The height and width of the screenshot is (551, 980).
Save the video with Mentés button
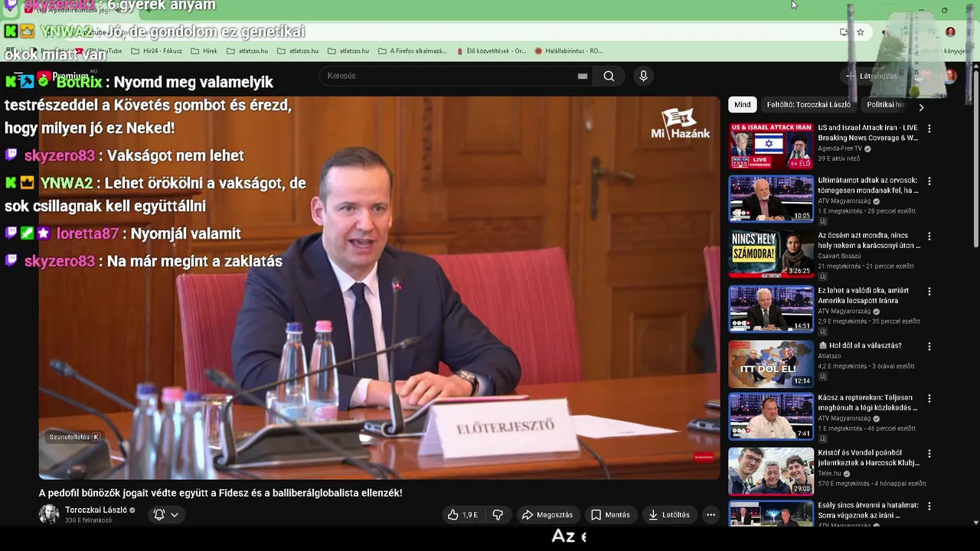[610, 515]
